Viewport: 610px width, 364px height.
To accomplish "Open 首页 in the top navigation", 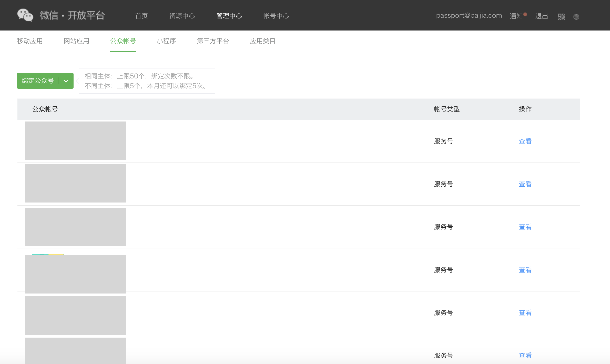I will (141, 16).
